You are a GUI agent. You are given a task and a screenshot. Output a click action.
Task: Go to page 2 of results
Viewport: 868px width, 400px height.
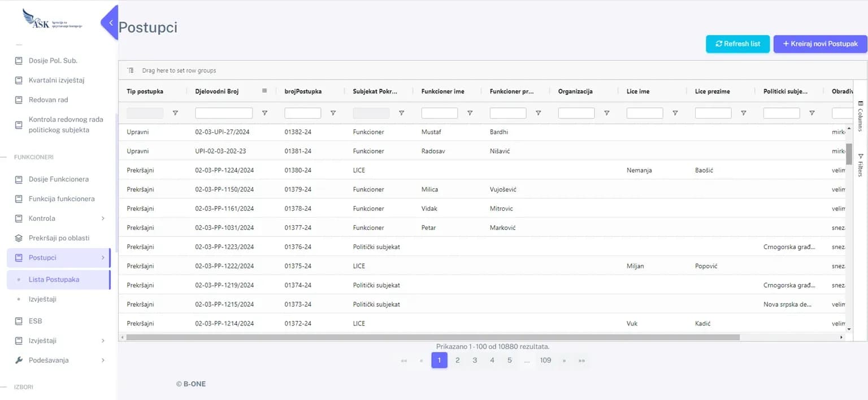(457, 360)
